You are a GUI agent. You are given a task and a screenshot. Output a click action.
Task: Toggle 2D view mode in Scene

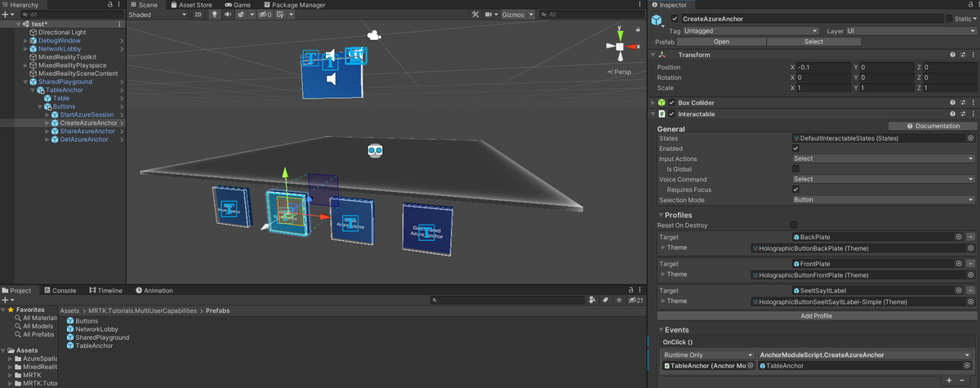pyautogui.click(x=198, y=15)
